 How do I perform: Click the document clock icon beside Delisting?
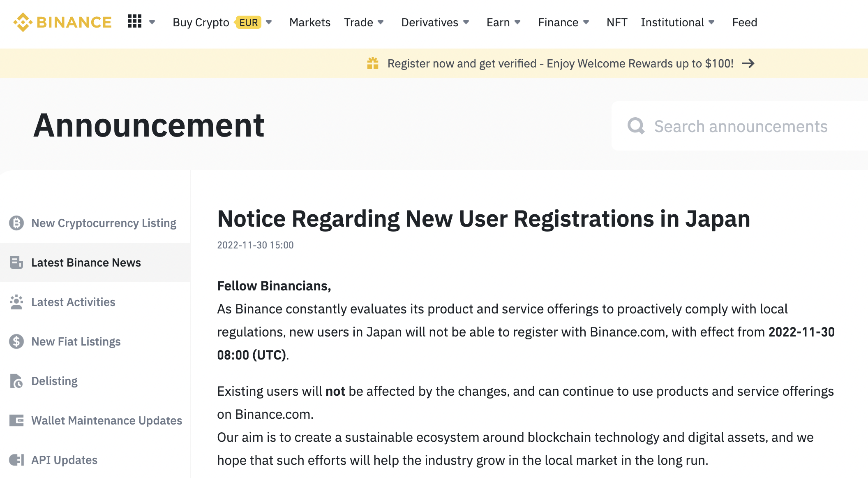point(16,381)
